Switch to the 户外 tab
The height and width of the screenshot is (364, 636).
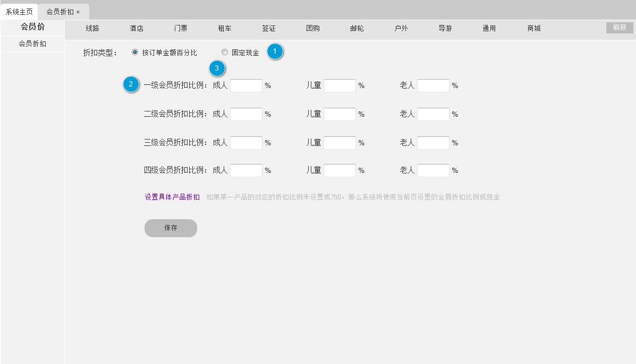point(401,29)
